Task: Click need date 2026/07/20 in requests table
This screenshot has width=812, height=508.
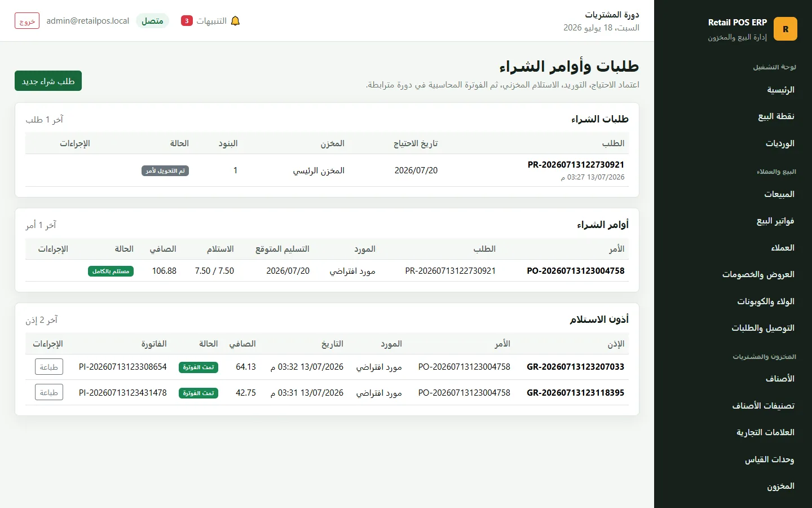Action: [416, 170]
